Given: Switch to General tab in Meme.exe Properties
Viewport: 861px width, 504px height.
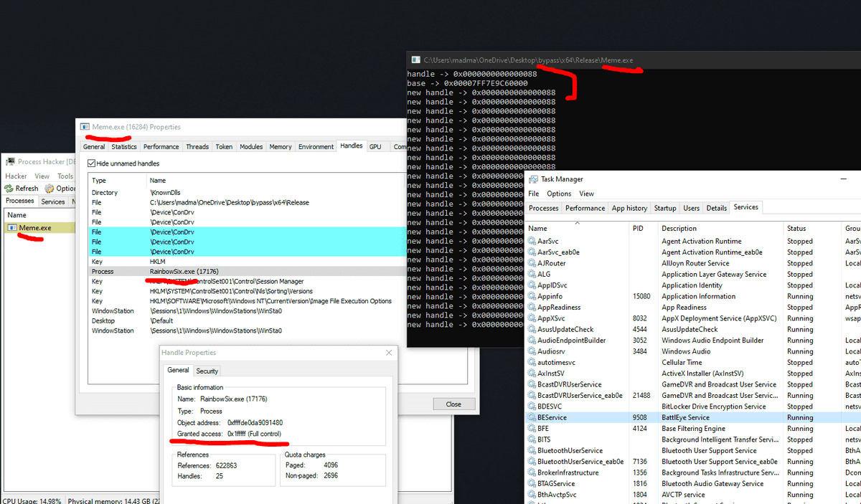Looking at the screenshot, I should [94, 147].
